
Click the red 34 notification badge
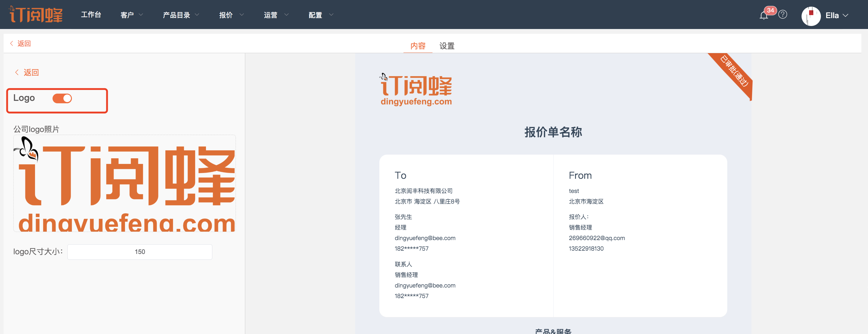[x=770, y=10]
